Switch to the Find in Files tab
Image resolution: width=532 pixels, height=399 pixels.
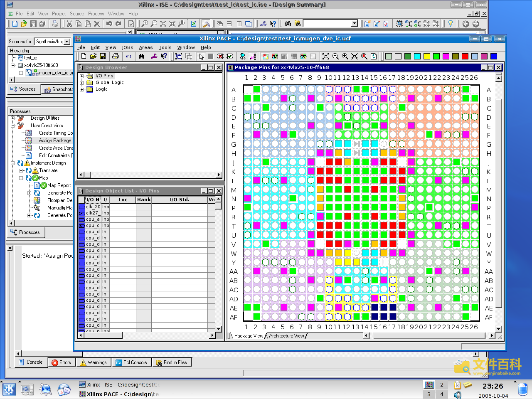point(172,362)
